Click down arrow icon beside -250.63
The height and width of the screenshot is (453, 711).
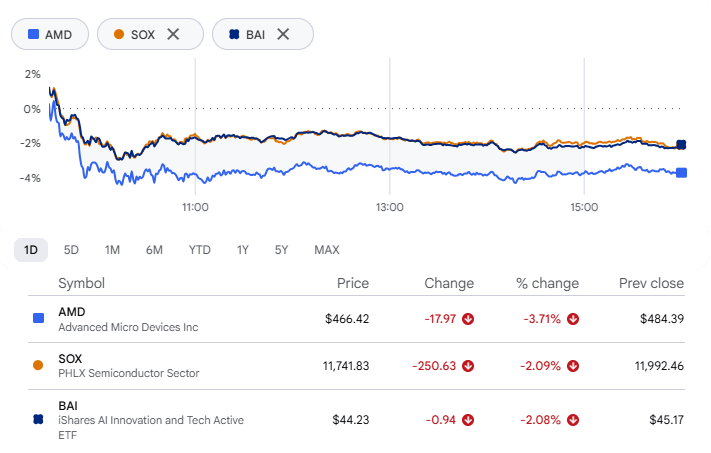(x=468, y=366)
